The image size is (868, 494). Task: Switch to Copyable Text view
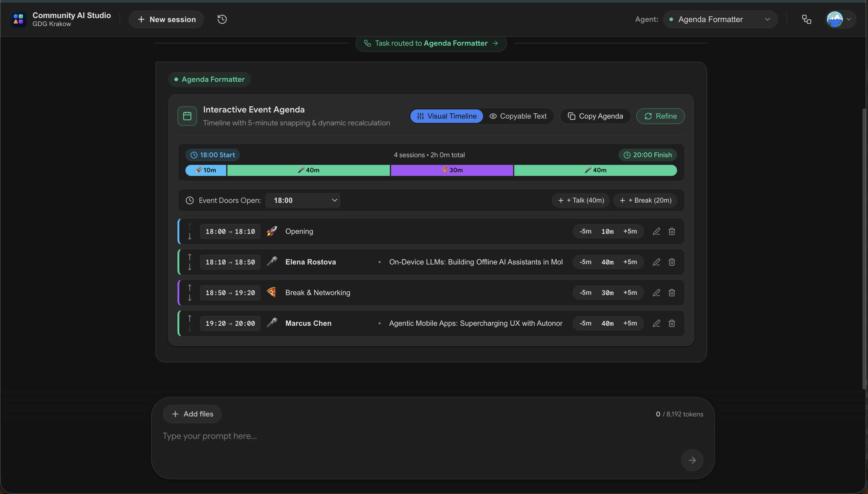(x=518, y=116)
